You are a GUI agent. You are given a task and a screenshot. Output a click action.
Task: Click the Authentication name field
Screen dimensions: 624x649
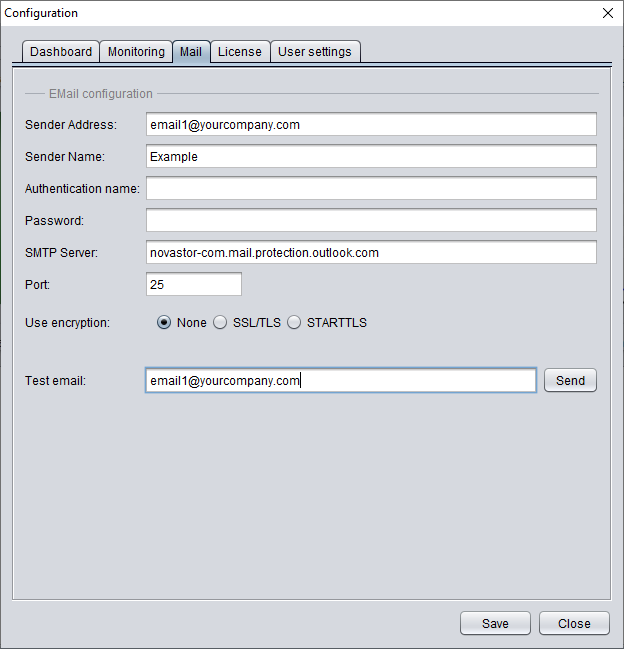coord(371,188)
